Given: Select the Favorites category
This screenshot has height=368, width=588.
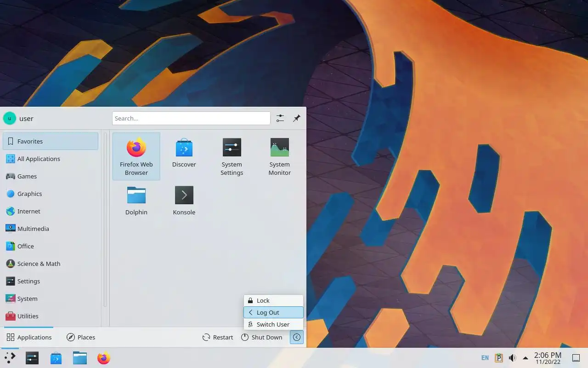Looking at the screenshot, I should 51,141.
